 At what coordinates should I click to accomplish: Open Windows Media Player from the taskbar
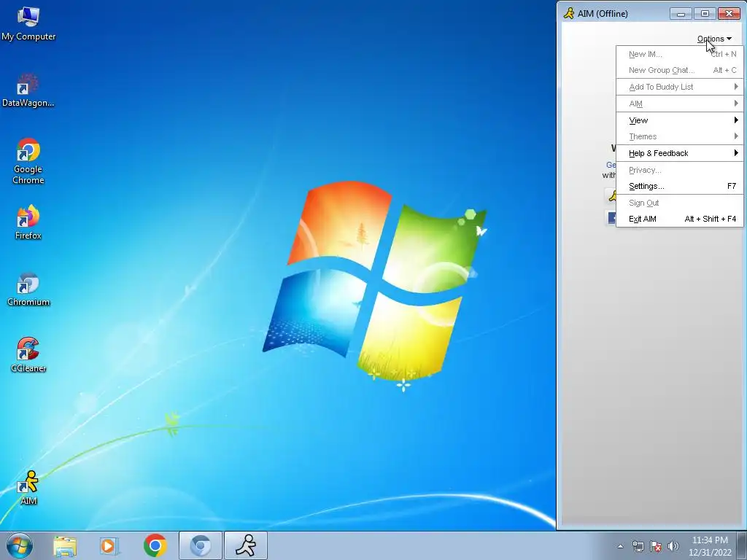109,545
